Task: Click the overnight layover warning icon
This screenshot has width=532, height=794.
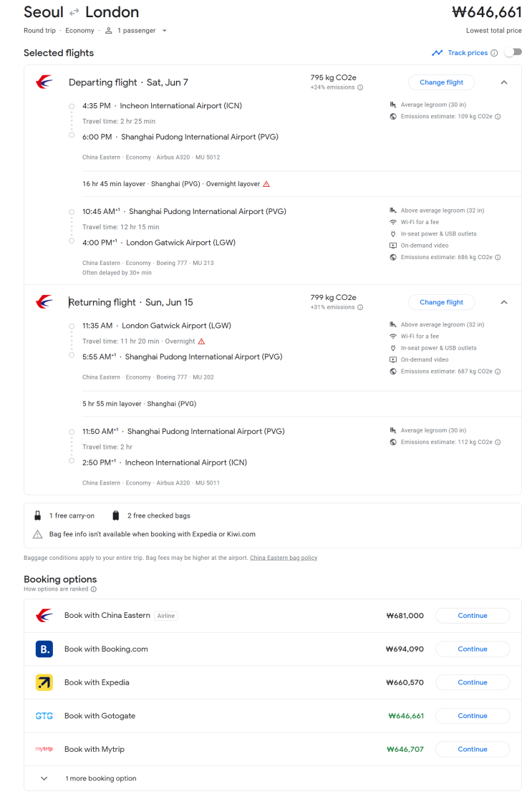Action: pos(266,184)
